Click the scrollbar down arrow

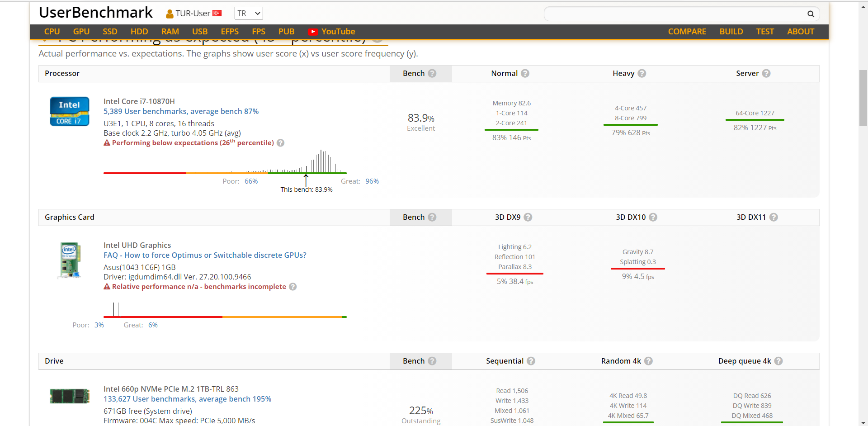[x=863, y=422]
